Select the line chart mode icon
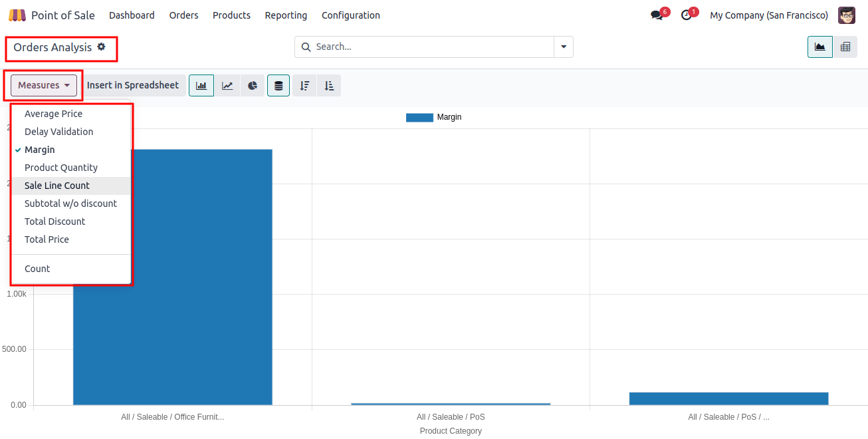The image size is (868, 439). tap(227, 86)
